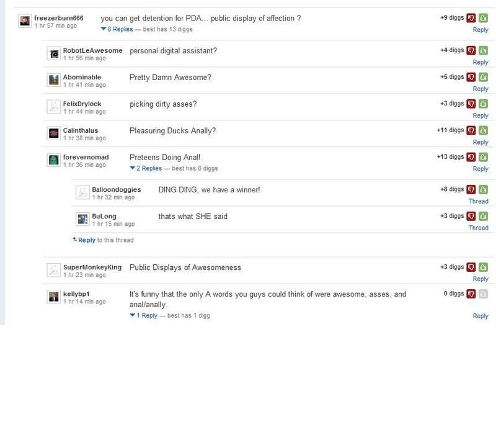The width and height of the screenshot is (496, 448).
Task: Click forevernomad's green avatar image
Action: pos(53,159)
